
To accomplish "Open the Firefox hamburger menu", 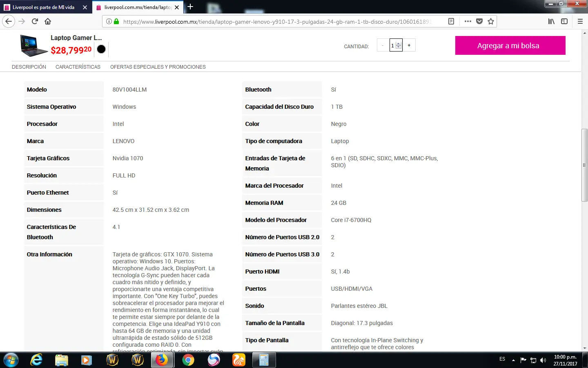I will [580, 21].
